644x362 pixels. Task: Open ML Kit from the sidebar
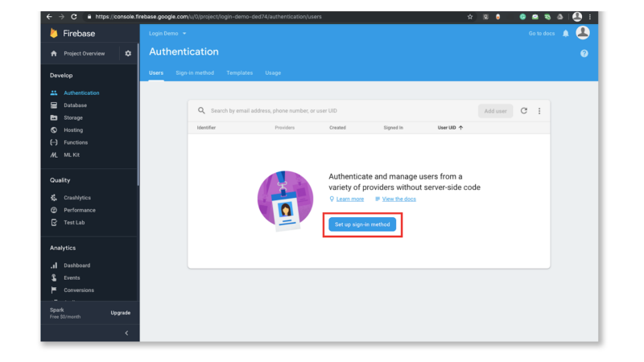pos(72,154)
